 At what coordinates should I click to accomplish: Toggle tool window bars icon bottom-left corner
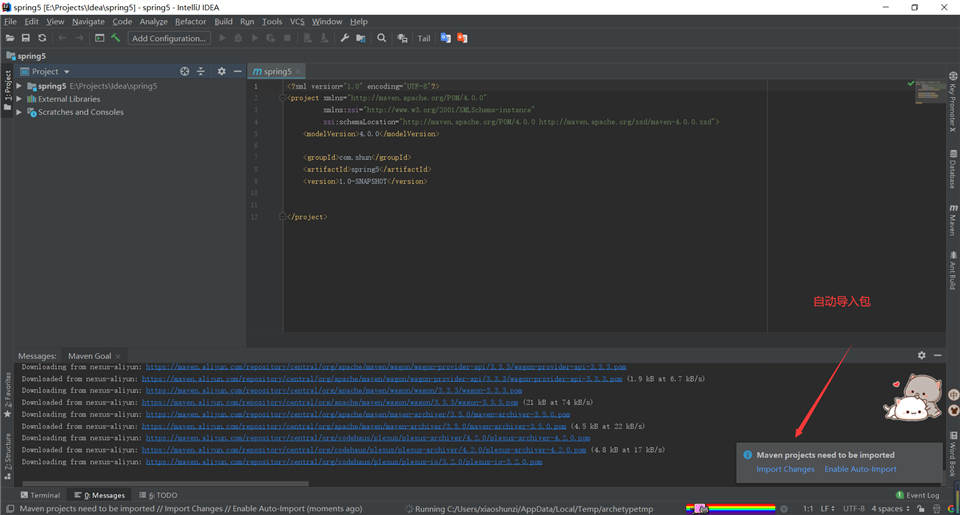click(10, 509)
